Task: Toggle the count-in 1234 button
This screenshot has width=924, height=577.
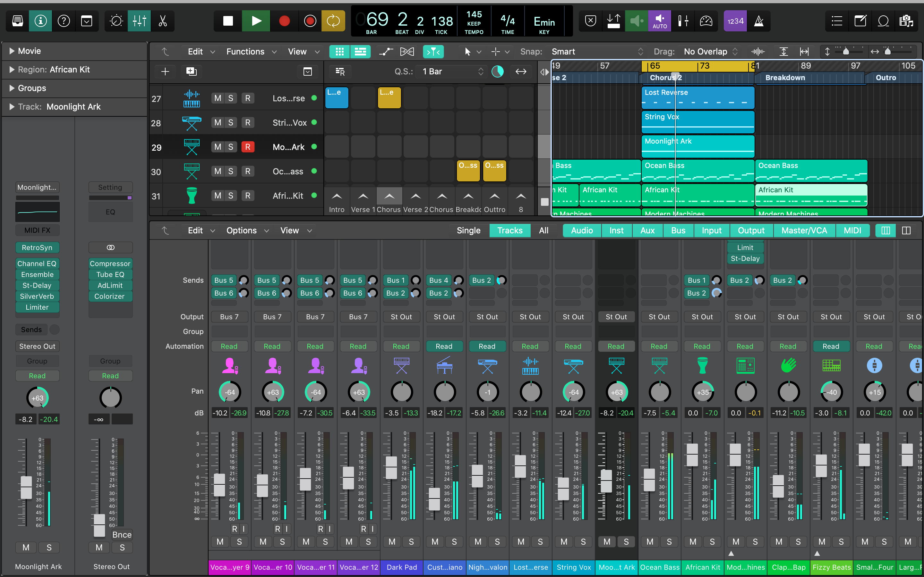Action: click(735, 21)
